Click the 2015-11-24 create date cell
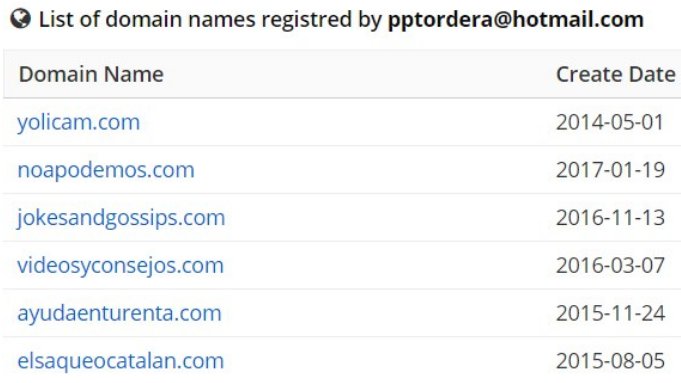The height and width of the screenshot is (383, 681). click(x=610, y=313)
